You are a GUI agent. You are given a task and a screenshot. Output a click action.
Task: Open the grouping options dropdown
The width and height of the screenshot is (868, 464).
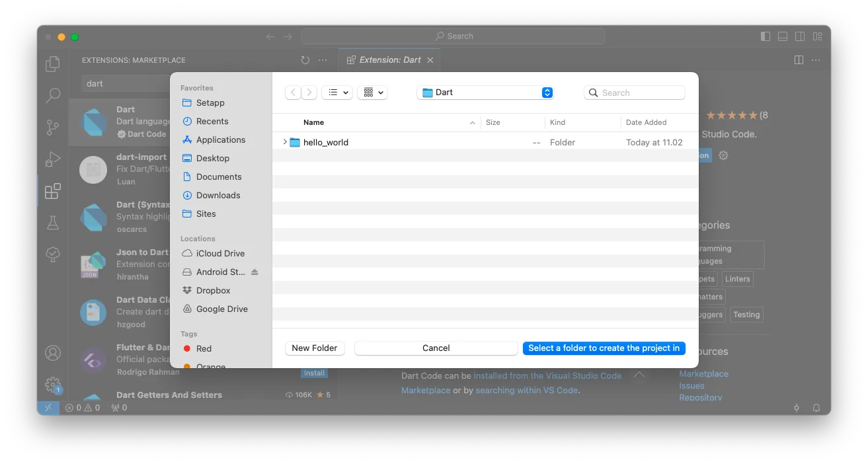click(x=372, y=93)
